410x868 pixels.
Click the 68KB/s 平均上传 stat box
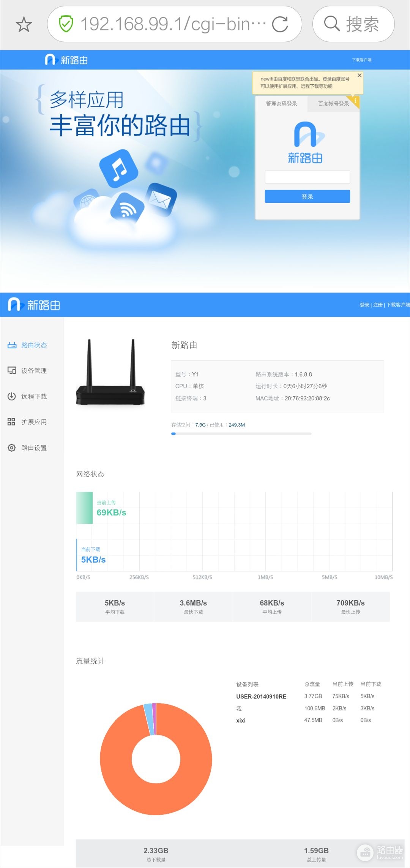272,607
